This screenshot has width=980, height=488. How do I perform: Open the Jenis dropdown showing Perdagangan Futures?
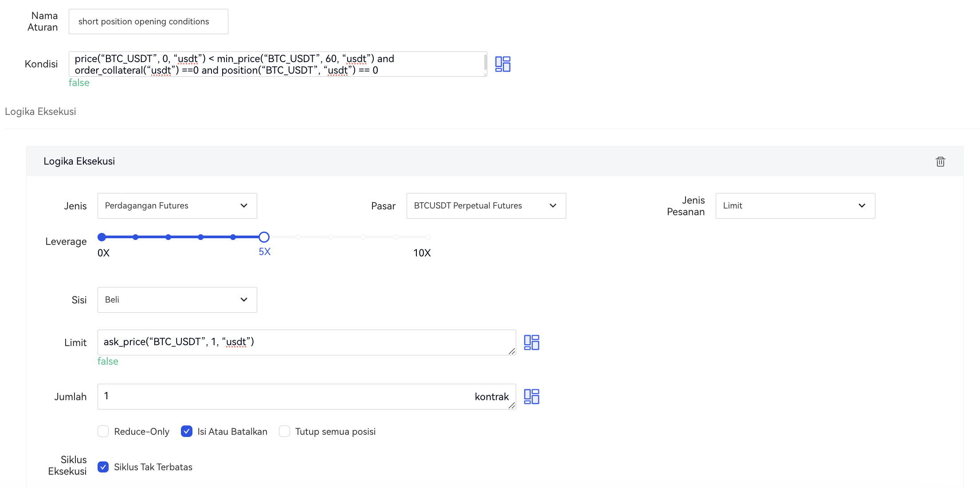[177, 206]
